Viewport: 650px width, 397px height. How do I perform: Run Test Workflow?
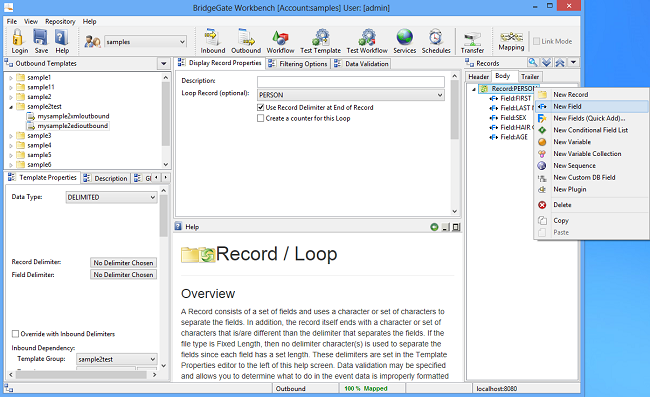(x=367, y=41)
